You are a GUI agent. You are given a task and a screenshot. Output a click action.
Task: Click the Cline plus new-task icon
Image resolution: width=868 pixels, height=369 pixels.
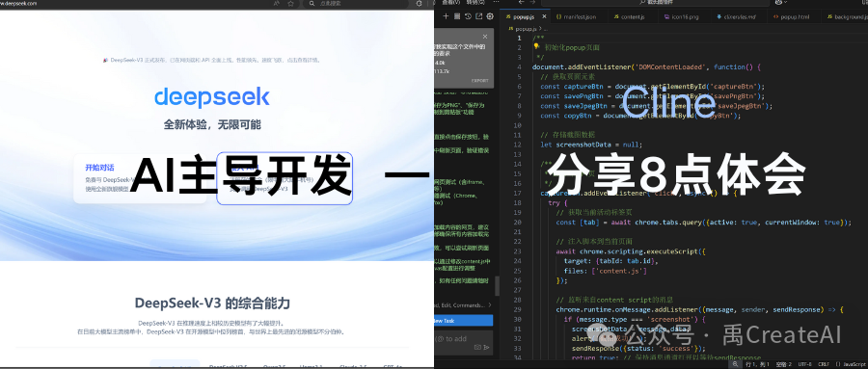(446, 16)
